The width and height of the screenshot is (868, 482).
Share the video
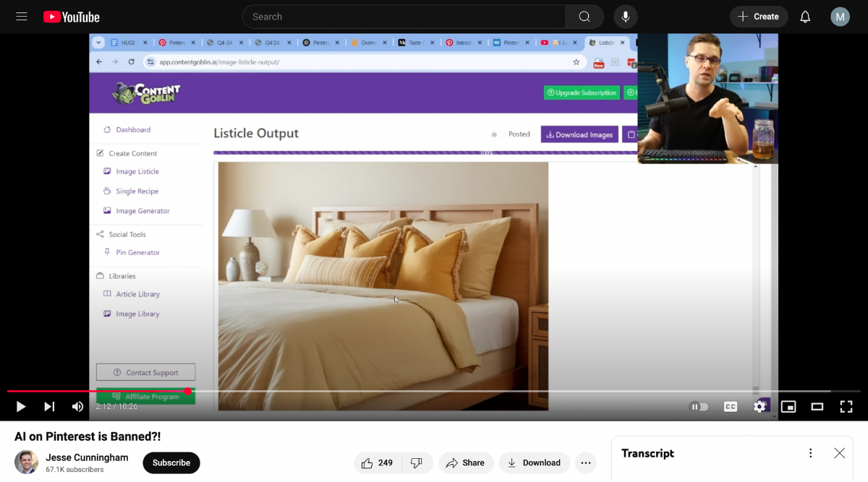[466, 462]
